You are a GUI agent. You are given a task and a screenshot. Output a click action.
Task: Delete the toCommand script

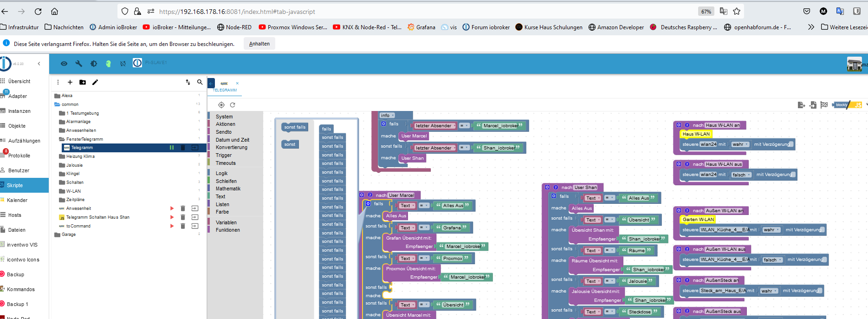(183, 226)
